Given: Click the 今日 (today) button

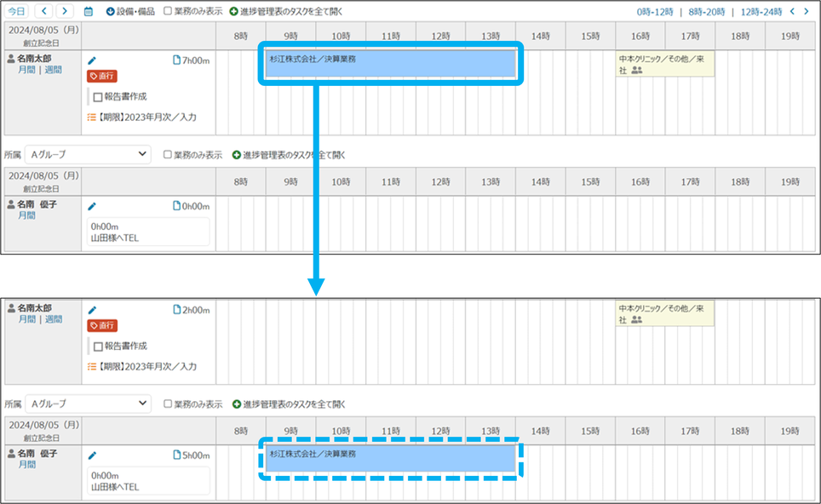Looking at the screenshot, I should [x=16, y=12].
